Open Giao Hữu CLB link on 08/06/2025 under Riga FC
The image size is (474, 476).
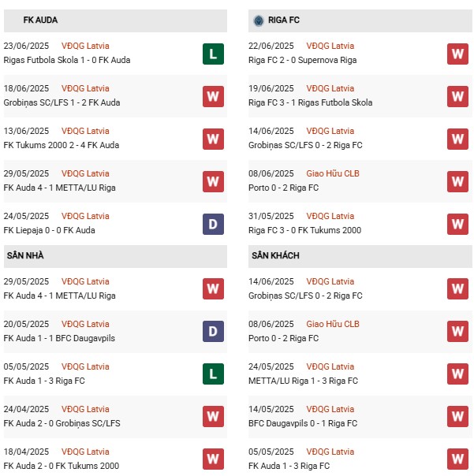[x=333, y=173]
